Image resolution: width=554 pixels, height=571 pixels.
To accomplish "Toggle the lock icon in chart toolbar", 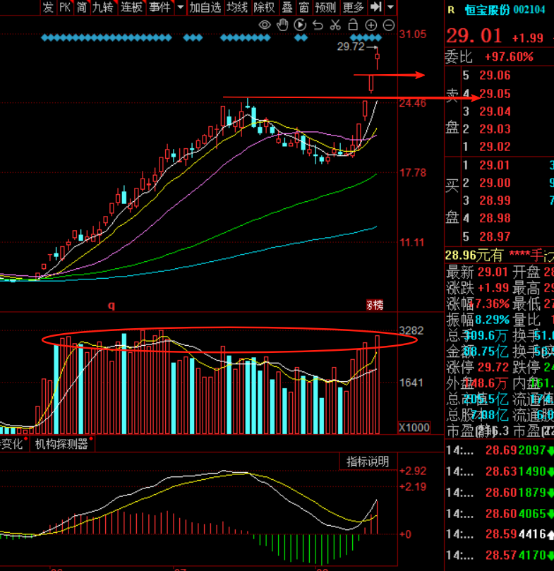I will (353, 25).
